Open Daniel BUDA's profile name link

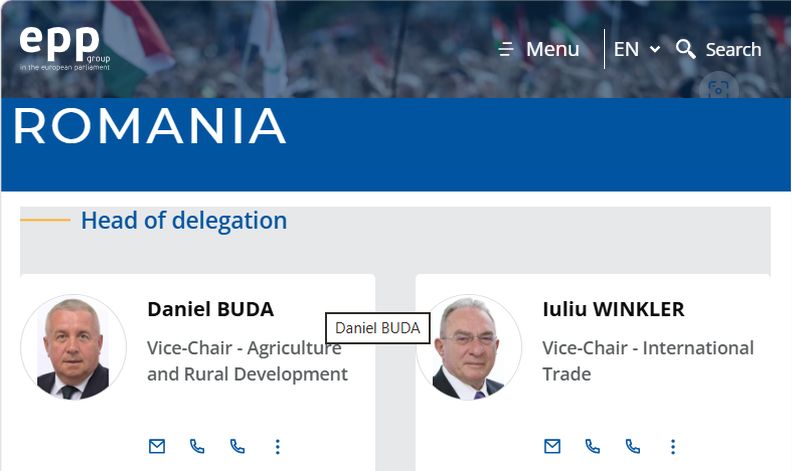[x=211, y=309]
